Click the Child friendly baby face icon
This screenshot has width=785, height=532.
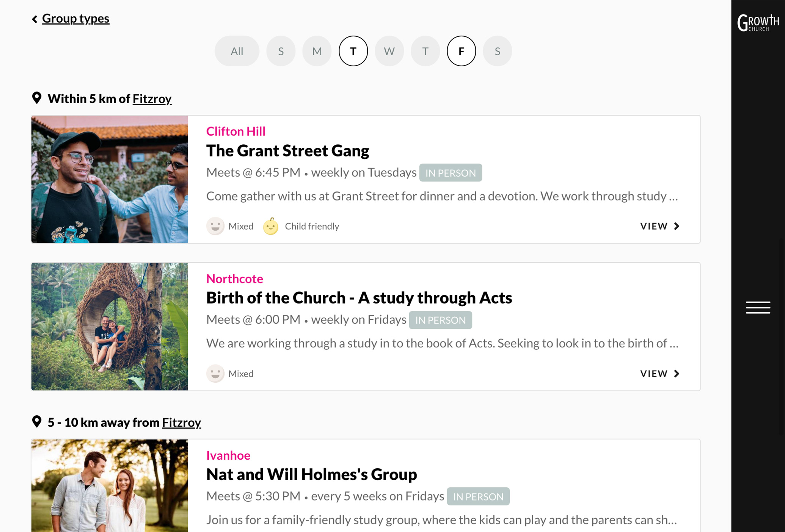[271, 226]
